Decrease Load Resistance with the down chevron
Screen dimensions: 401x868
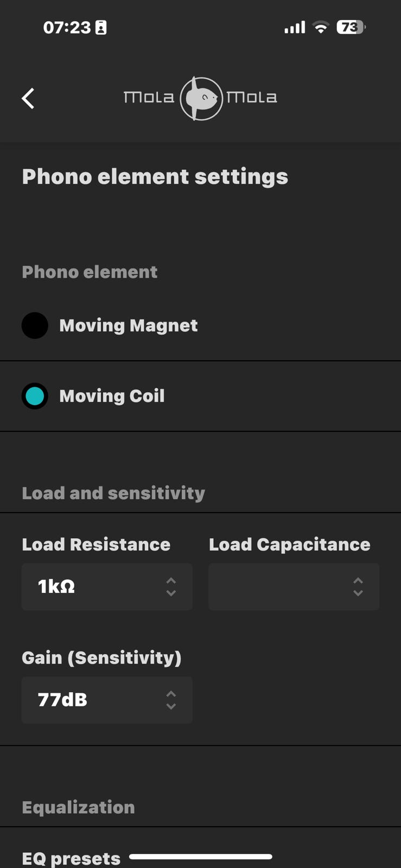click(x=171, y=593)
